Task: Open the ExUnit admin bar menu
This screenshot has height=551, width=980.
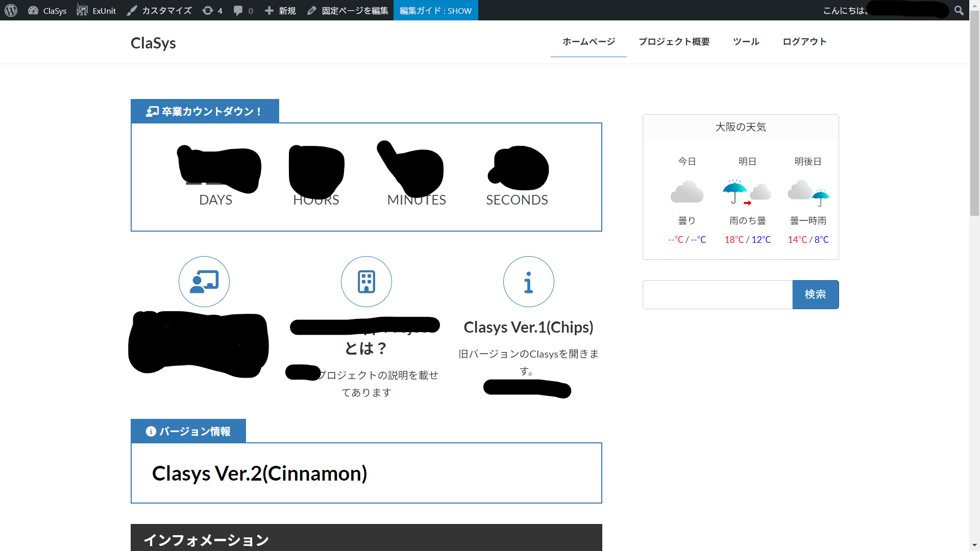Action: coord(96,10)
